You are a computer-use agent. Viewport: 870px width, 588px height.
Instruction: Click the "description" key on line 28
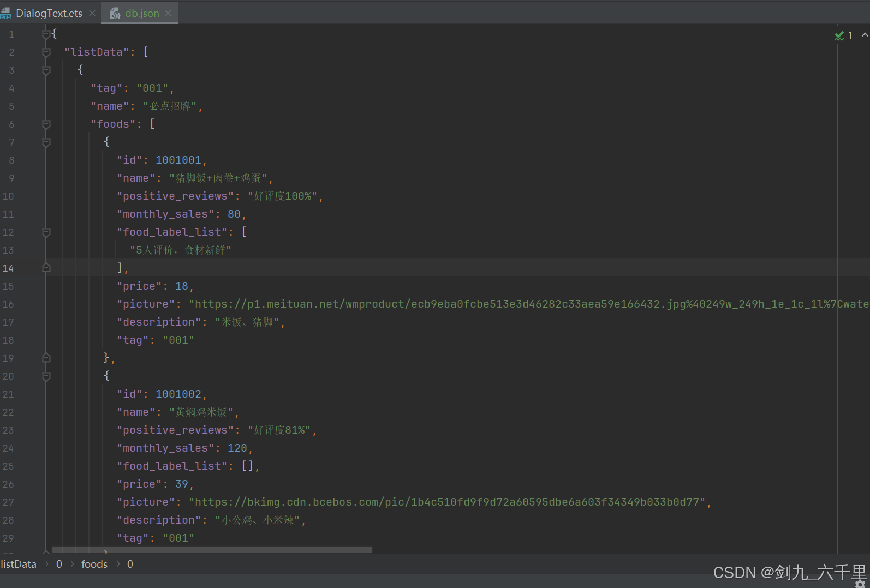[159, 520]
